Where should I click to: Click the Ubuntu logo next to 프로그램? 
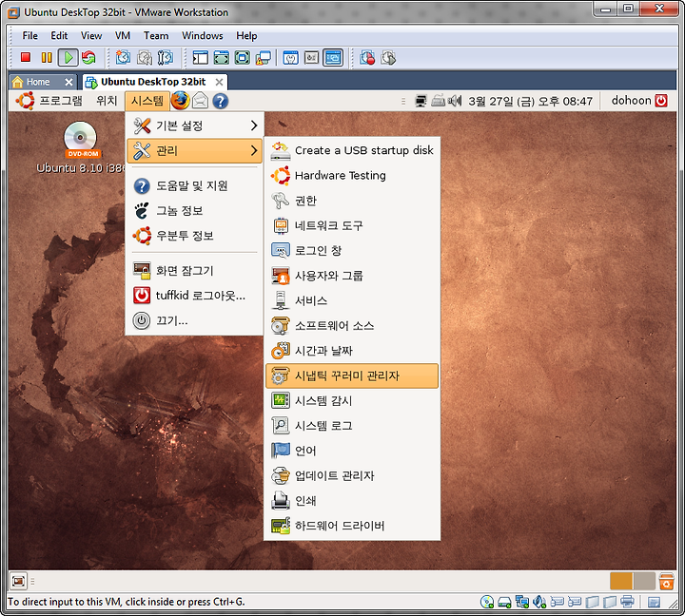pos(25,101)
